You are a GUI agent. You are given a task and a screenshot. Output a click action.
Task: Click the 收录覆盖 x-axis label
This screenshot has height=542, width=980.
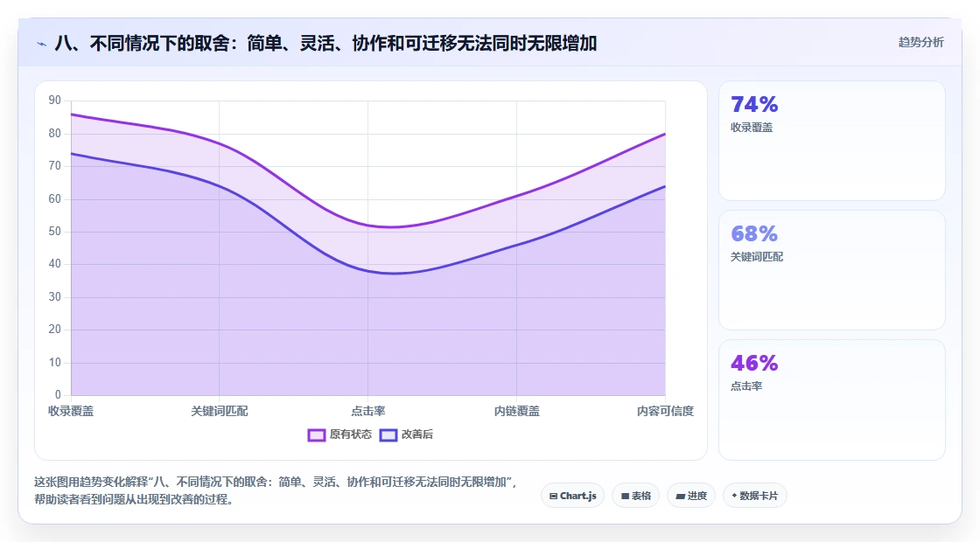tap(71, 411)
